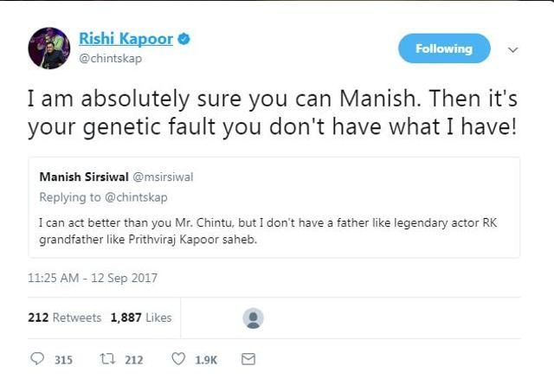554x392 pixels.
Task: Toggle the Following button
Action: [444, 48]
